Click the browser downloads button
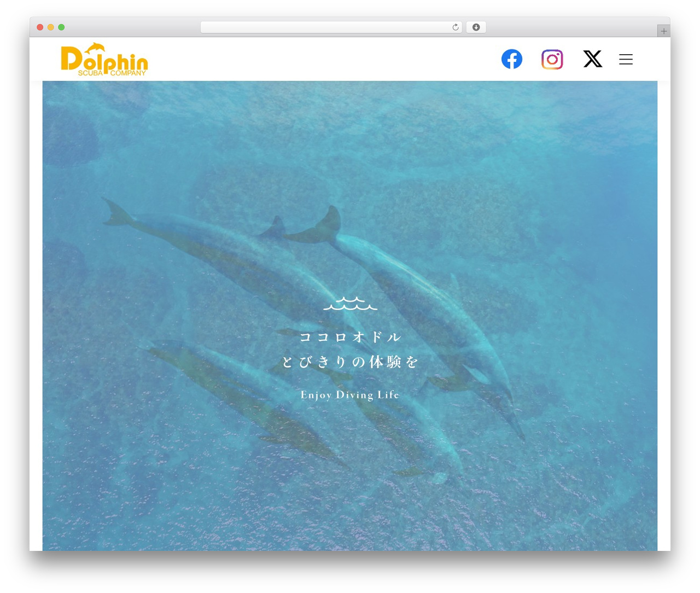Viewport: 700px width, 593px height. pos(476,27)
